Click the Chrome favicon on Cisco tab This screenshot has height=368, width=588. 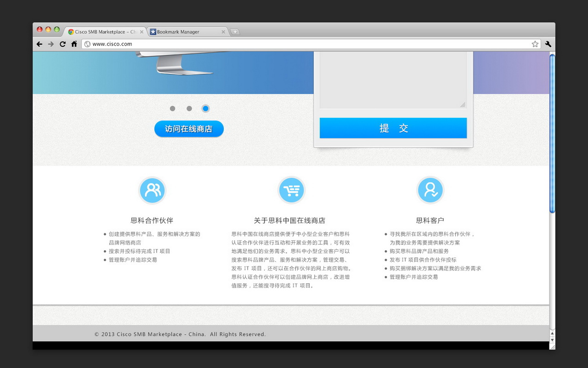tap(71, 32)
